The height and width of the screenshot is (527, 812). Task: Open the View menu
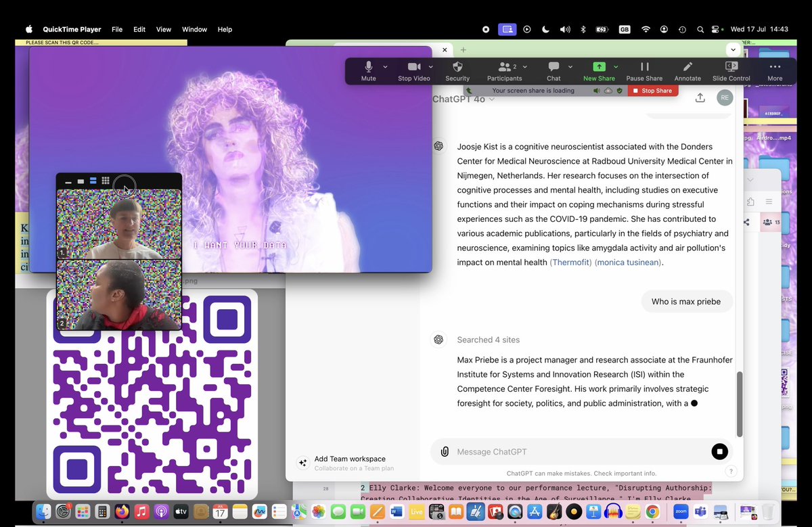pyautogui.click(x=164, y=29)
